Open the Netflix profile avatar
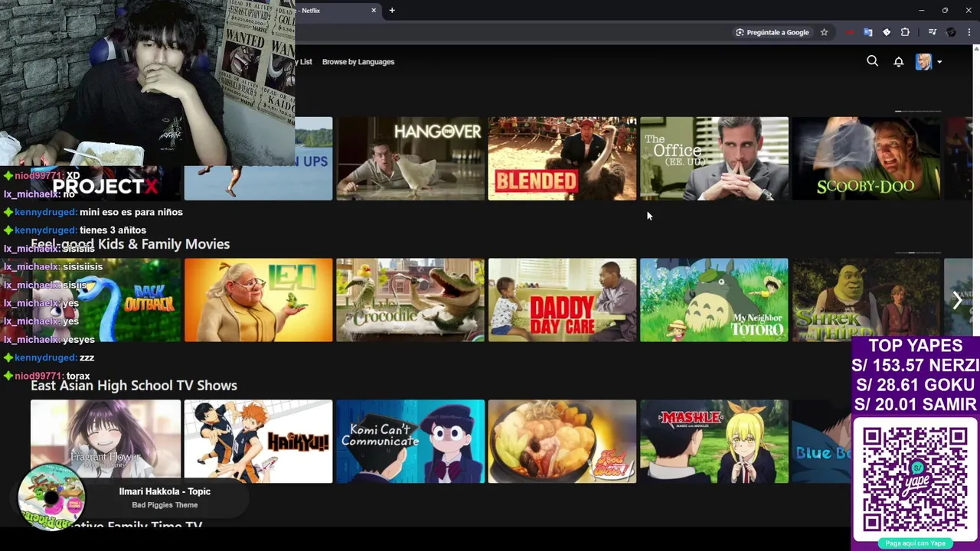Viewport: 980px width, 551px height. click(x=923, y=62)
